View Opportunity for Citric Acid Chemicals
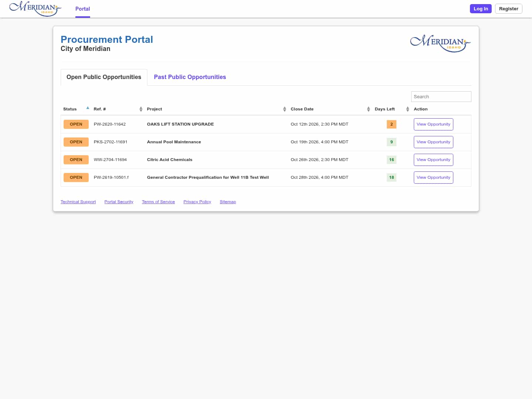The height and width of the screenshot is (399, 532). [433, 160]
